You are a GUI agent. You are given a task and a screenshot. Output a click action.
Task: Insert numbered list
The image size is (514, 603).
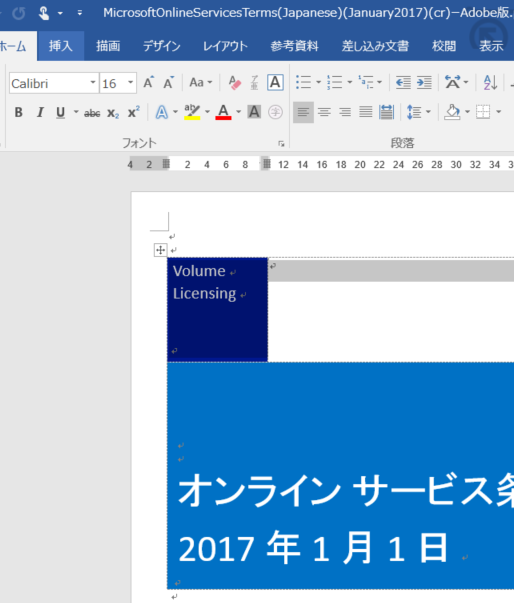tap(334, 82)
